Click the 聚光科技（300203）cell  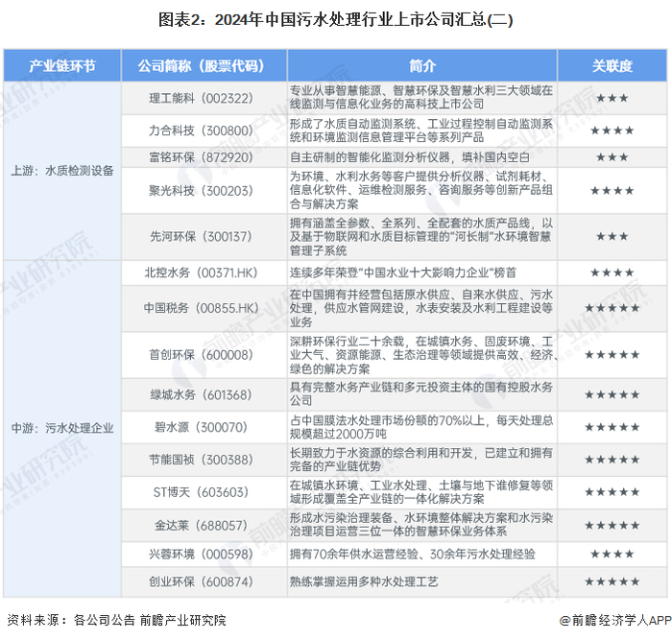coord(204,191)
